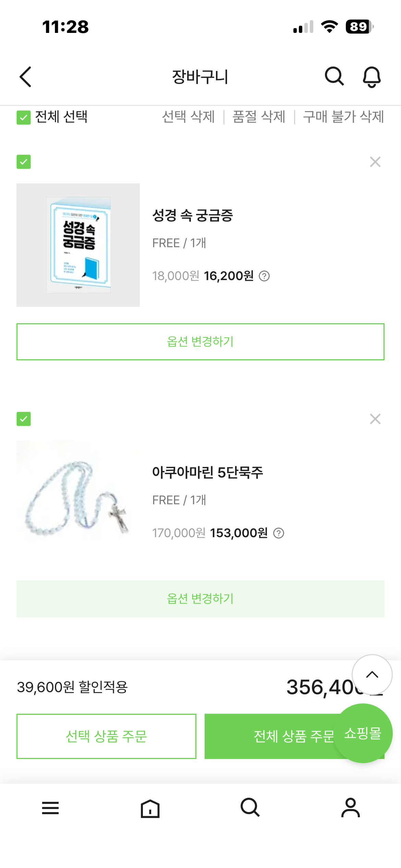Viewport: 401px width, 868px height.
Task: Open search in the bottom navigation bar
Action: (x=250, y=808)
